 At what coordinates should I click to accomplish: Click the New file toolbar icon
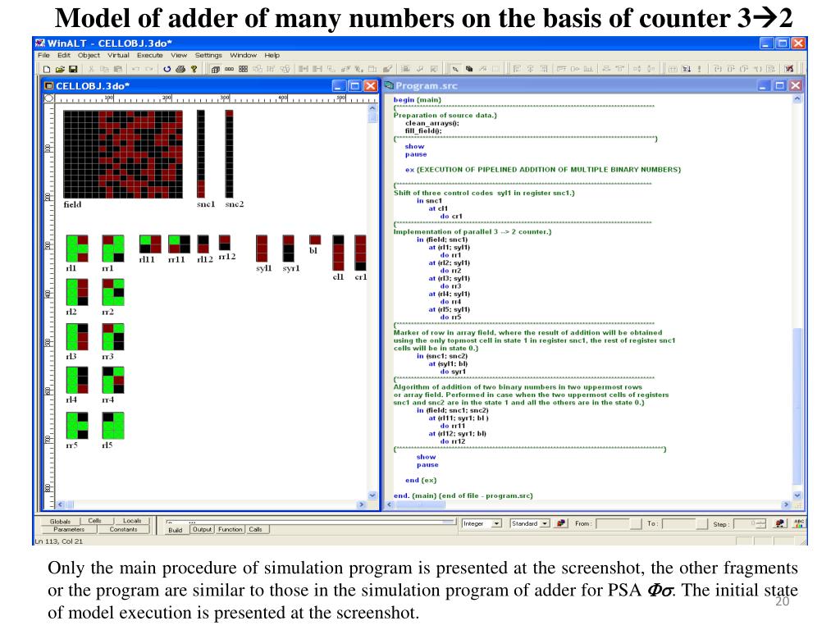47,69
